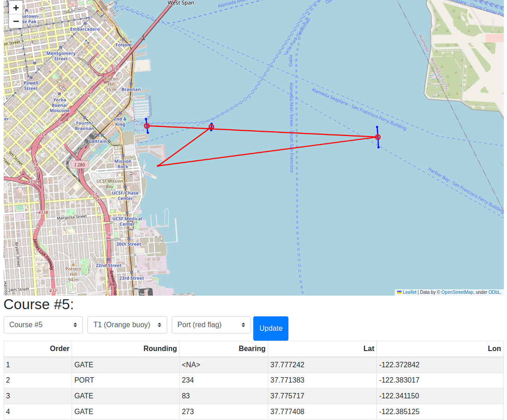Click the Embarcadero station label on map
507x420 pixels.
[85, 29]
